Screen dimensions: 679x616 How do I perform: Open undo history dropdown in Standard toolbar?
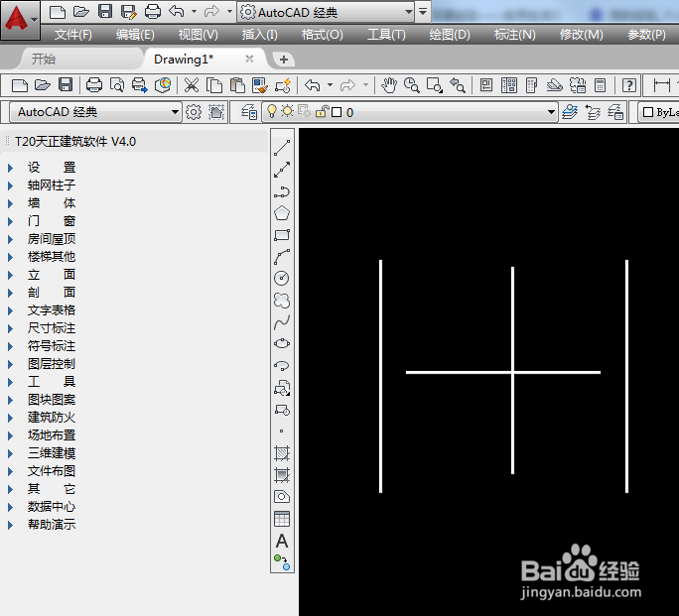(330, 85)
